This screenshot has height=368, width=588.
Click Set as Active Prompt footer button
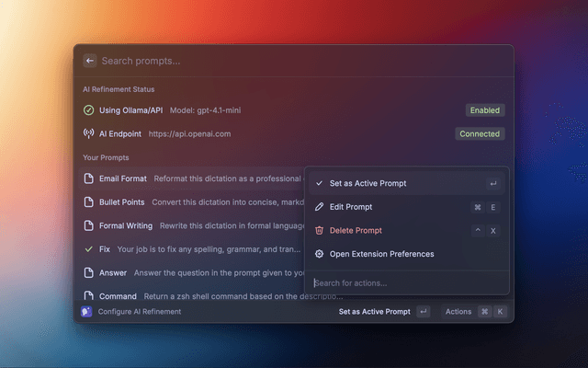coord(375,312)
